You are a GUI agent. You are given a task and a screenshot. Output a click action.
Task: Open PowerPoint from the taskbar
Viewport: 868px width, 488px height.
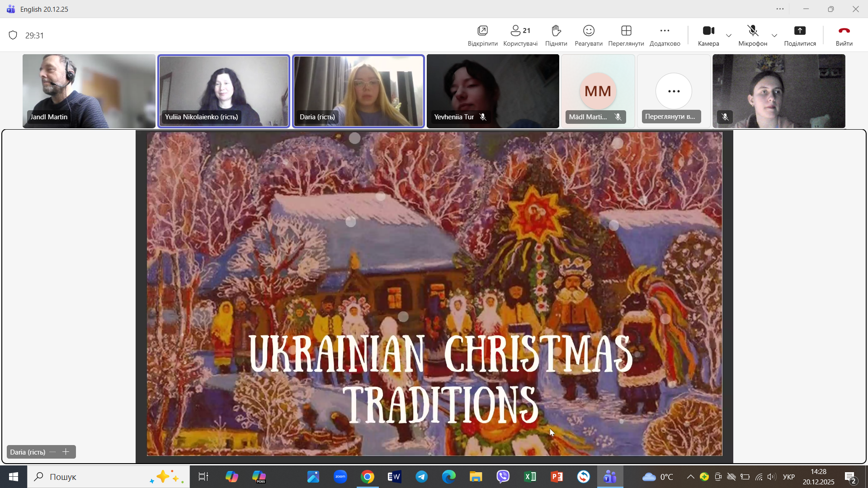557,477
